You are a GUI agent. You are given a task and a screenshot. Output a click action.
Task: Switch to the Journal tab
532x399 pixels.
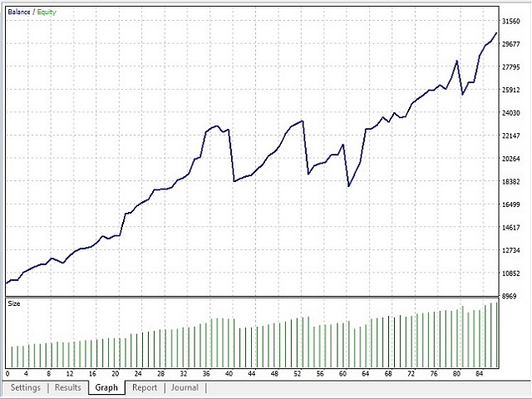coord(185,387)
